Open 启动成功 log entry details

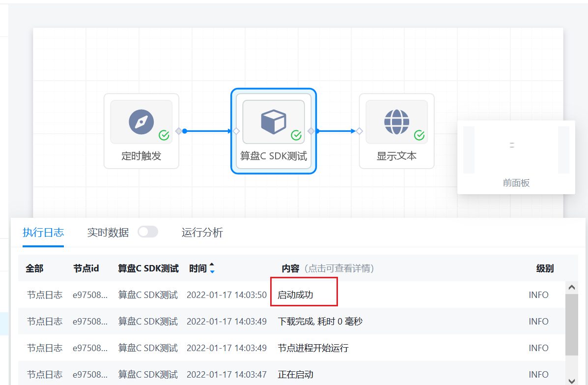(x=295, y=295)
